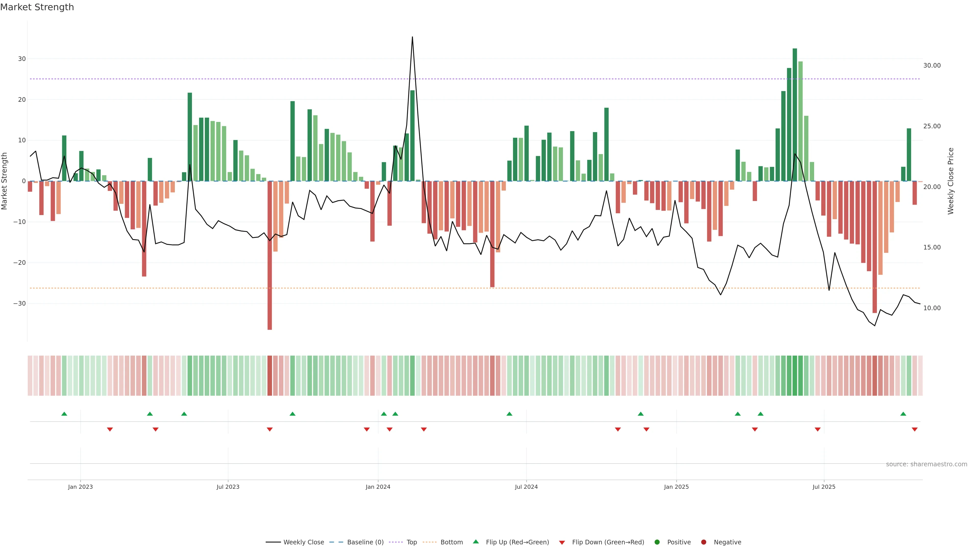Click the first red flip-down triangle marker
Image resolution: width=980 pixels, height=551 pixels.
coord(110,429)
